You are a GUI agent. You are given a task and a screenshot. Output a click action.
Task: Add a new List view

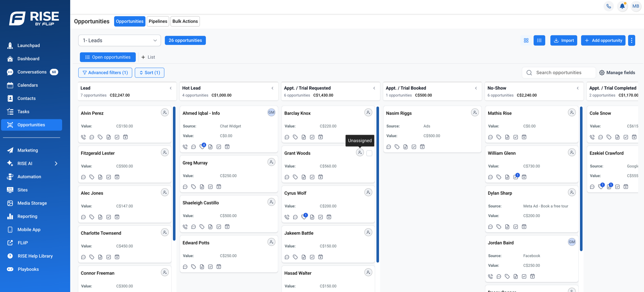click(x=148, y=57)
